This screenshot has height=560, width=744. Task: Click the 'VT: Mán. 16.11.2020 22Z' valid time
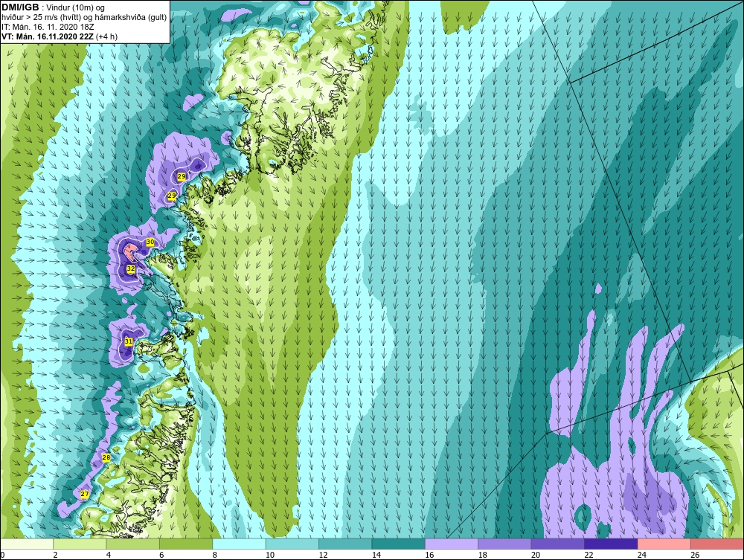coord(48,36)
